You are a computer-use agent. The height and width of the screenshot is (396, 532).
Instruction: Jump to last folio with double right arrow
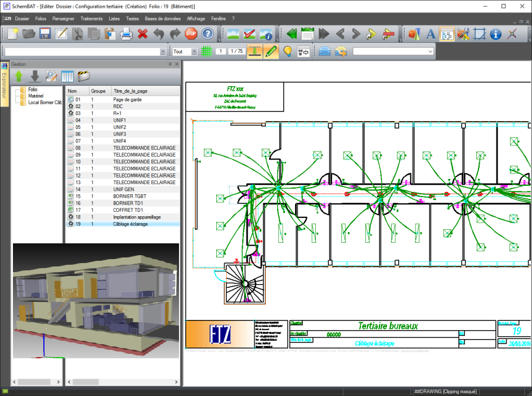click(324, 34)
